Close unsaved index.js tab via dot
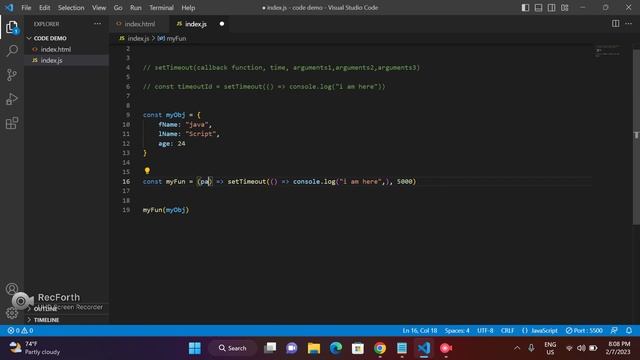 [222, 24]
